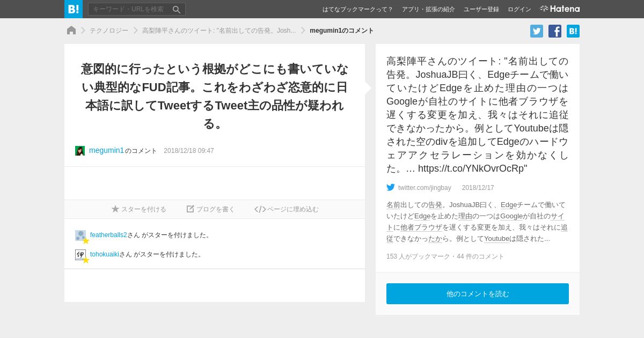Click ブログを書く button
Image resolution: width=644 pixels, height=338 pixels.
(211, 209)
